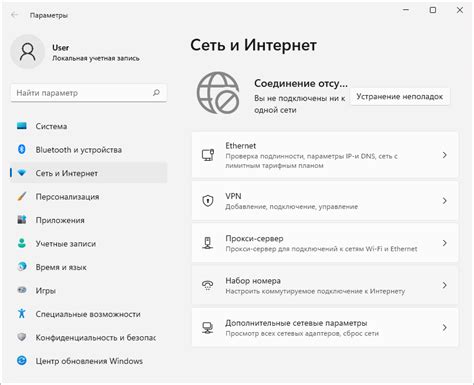
Task: Click Просмотр всех сетевых адаптеров description
Action: click(x=302, y=333)
